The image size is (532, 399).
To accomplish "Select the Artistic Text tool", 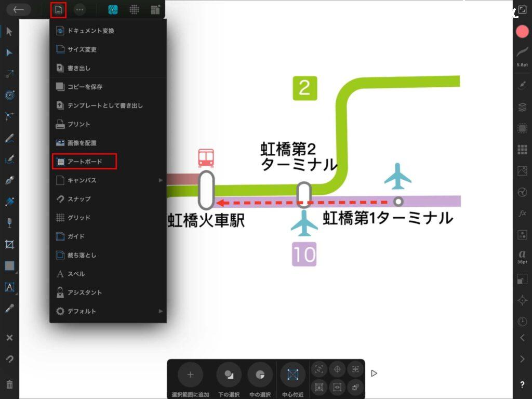I will coord(9,287).
